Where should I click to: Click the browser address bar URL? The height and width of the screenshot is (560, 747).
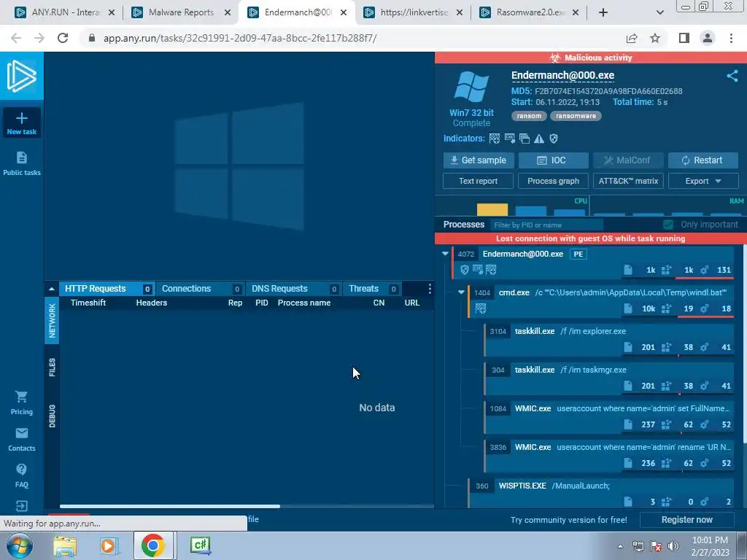pos(239,38)
